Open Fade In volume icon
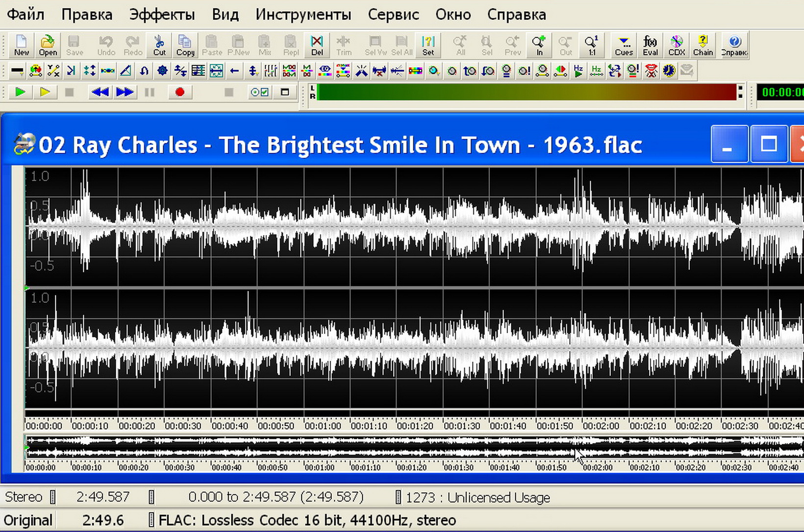 pyautogui.click(x=470, y=72)
